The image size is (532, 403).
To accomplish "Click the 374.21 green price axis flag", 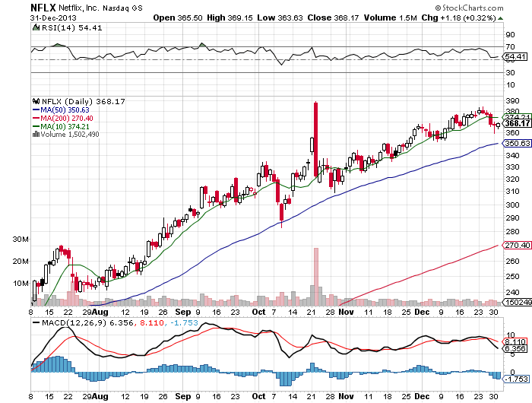I will pyautogui.click(x=517, y=117).
